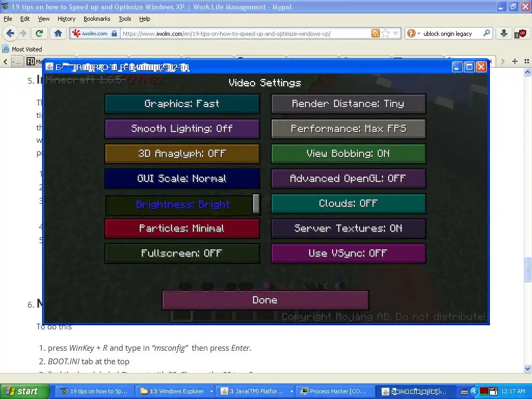
Task: Reload the page with the refresh icon
Action: tap(39, 33)
